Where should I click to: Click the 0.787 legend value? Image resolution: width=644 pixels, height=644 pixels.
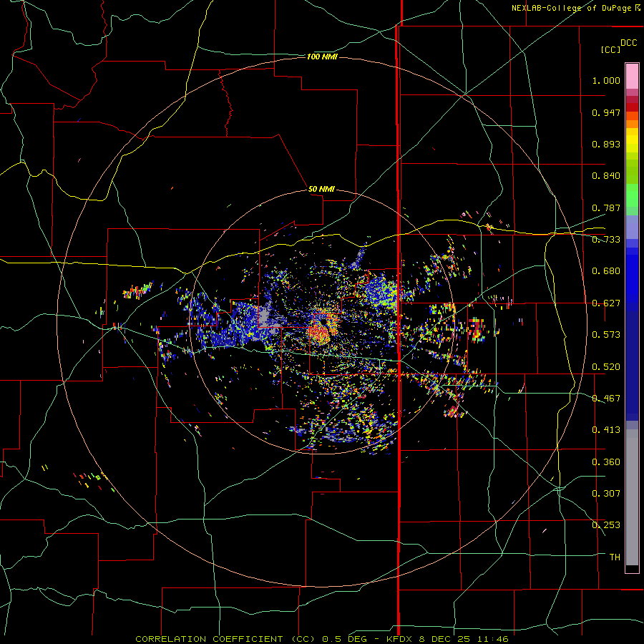(606, 208)
